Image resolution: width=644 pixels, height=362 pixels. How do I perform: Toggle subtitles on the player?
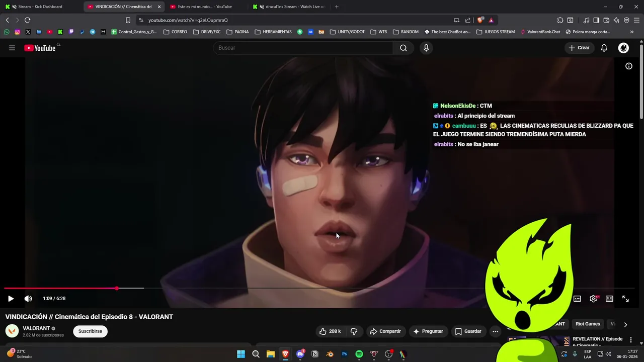[x=577, y=298]
